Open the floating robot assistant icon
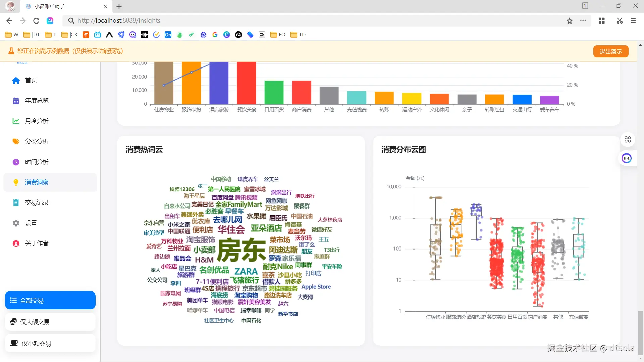The image size is (644, 362). (x=627, y=158)
